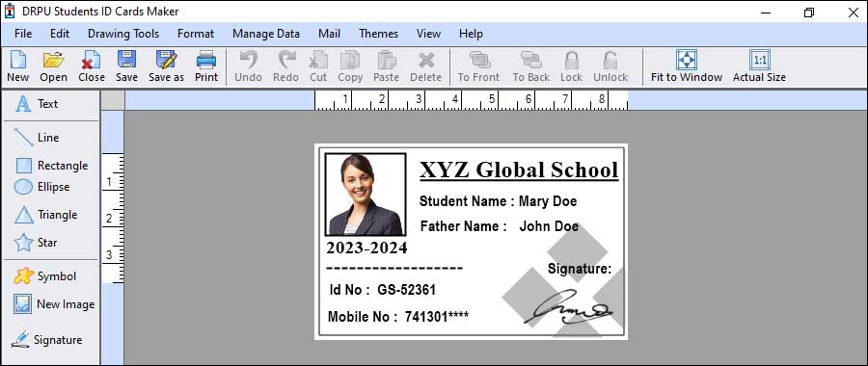This screenshot has height=366, width=868.
Task: Show card at Actual Size
Action: coord(760,66)
